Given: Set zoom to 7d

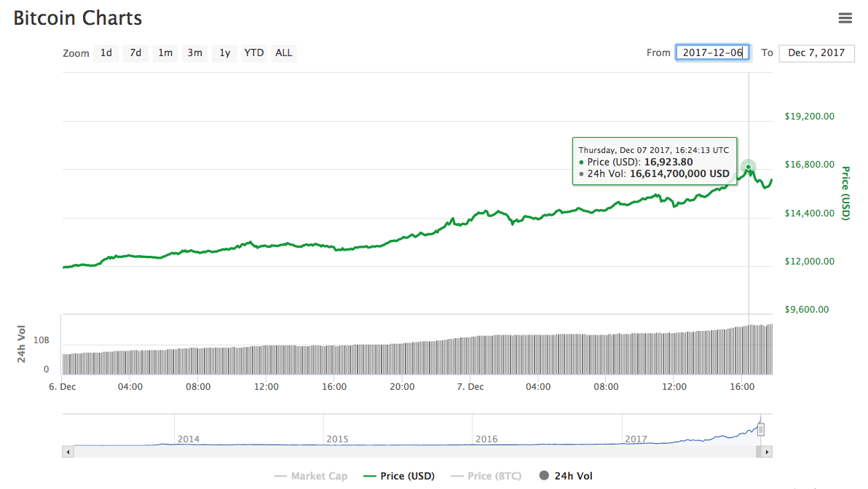Looking at the screenshot, I should (135, 52).
